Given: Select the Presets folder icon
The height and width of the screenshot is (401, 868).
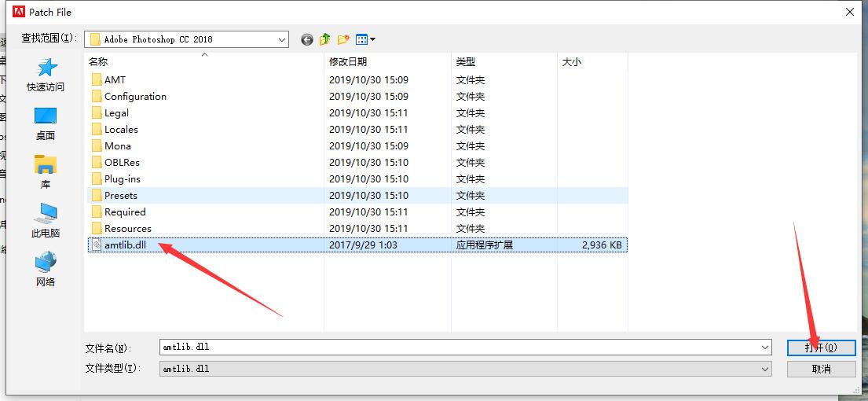Looking at the screenshot, I should click(97, 196).
